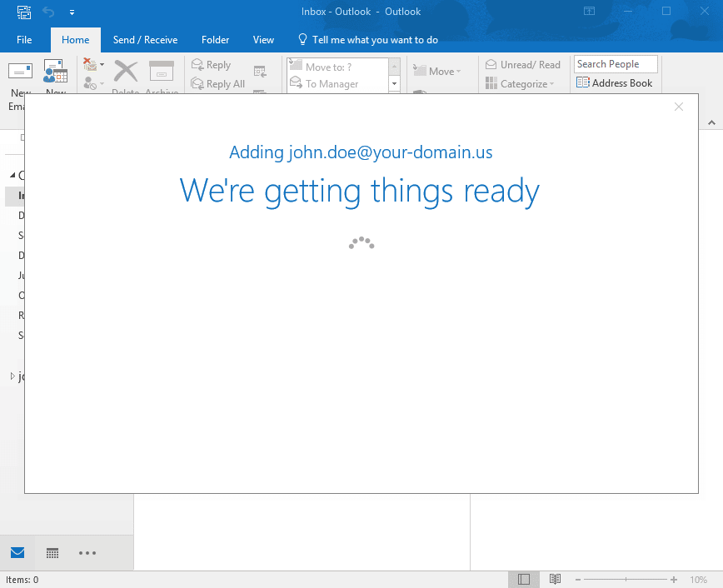The image size is (723, 588).
Task: Click the Tell me what you want to do box
Action: 368,40
